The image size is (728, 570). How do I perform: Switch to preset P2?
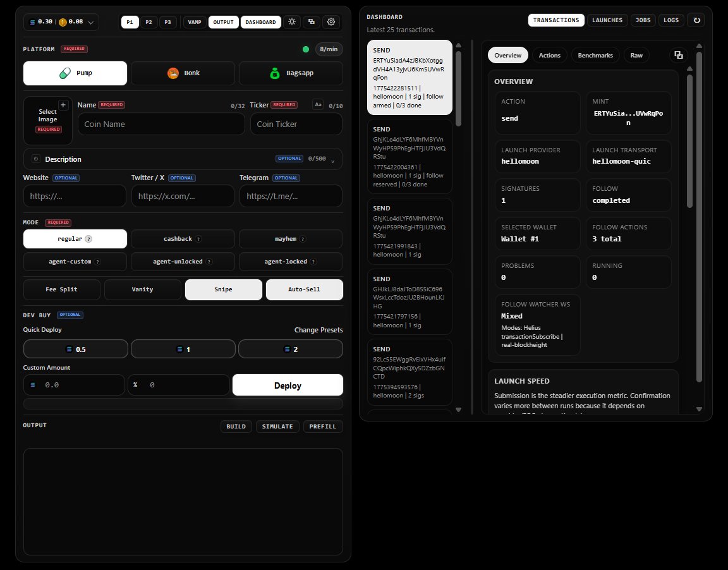(149, 22)
